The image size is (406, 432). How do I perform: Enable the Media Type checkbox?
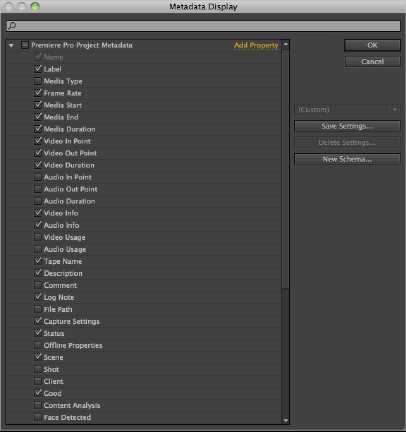coord(38,81)
